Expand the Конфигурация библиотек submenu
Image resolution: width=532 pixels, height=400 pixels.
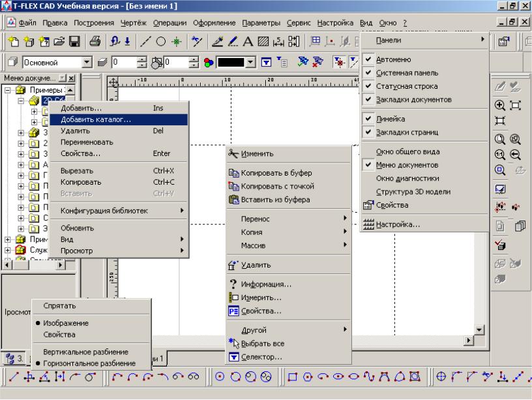[119, 211]
